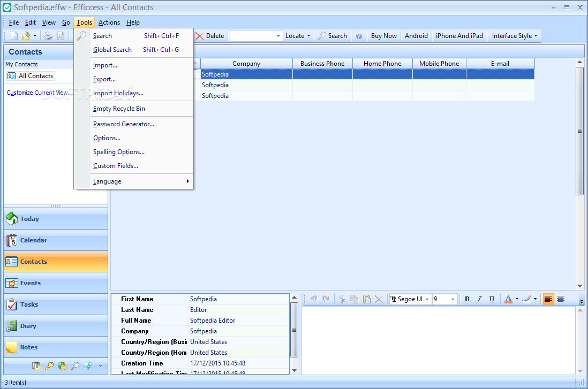Toggle Italic formatting
588x389 pixels.
pyautogui.click(x=479, y=299)
